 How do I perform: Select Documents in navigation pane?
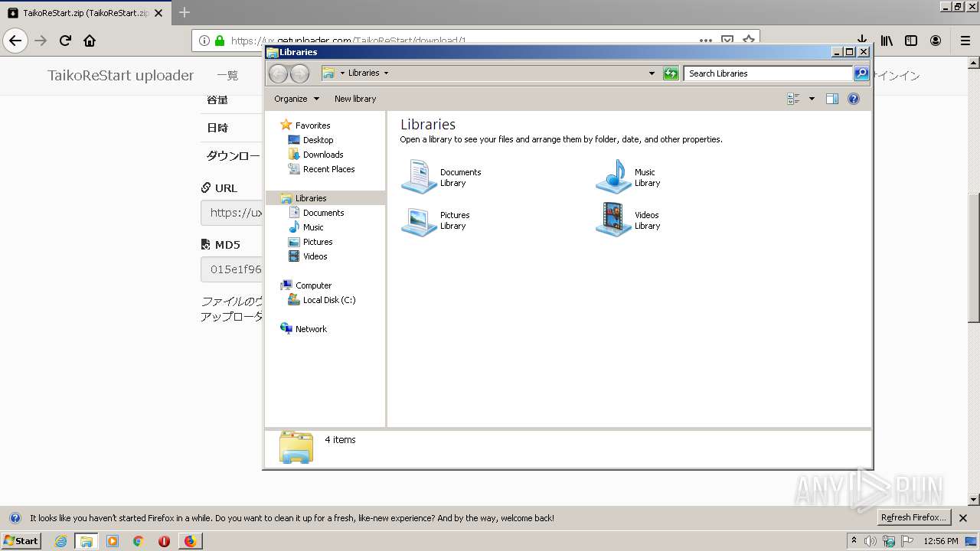(323, 213)
